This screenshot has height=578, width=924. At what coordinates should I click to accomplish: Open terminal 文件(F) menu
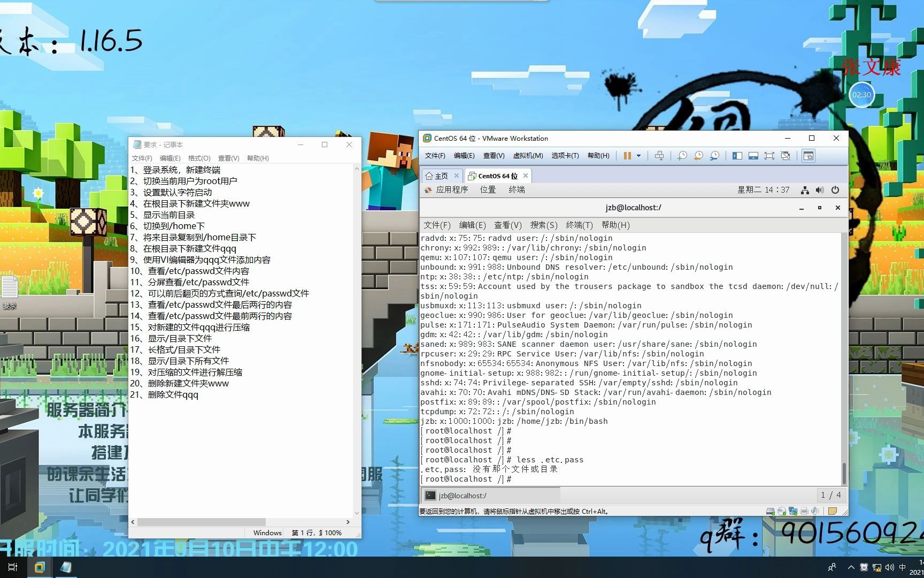437,225
